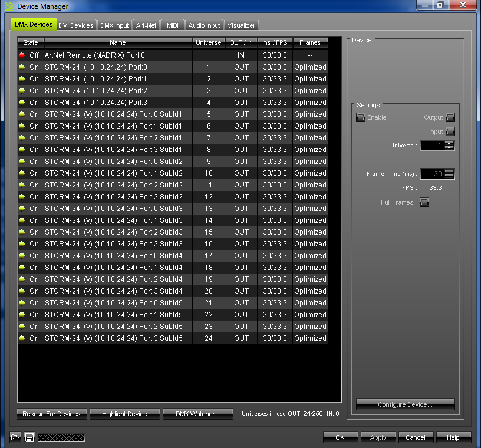This screenshot has height=448, width=481.
Task: Click yellow status LED of universe 5 row
Action: [22, 114]
